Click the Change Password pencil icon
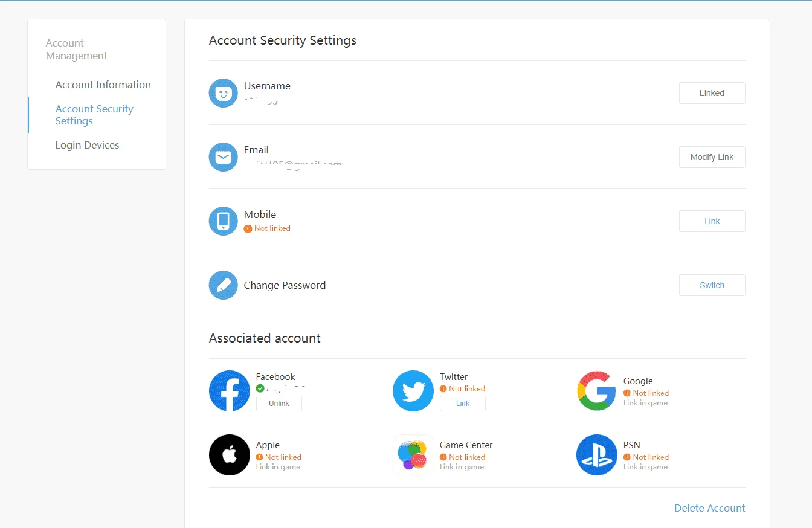This screenshot has height=528, width=812. [x=224, y=285]
